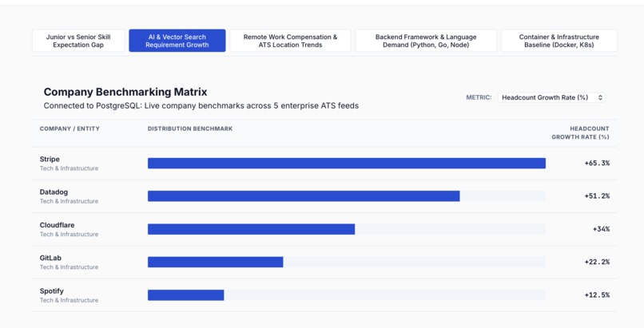Click the Connected to PostgreSQL subtitle text
Screen dimensions: 644x328
201,106
